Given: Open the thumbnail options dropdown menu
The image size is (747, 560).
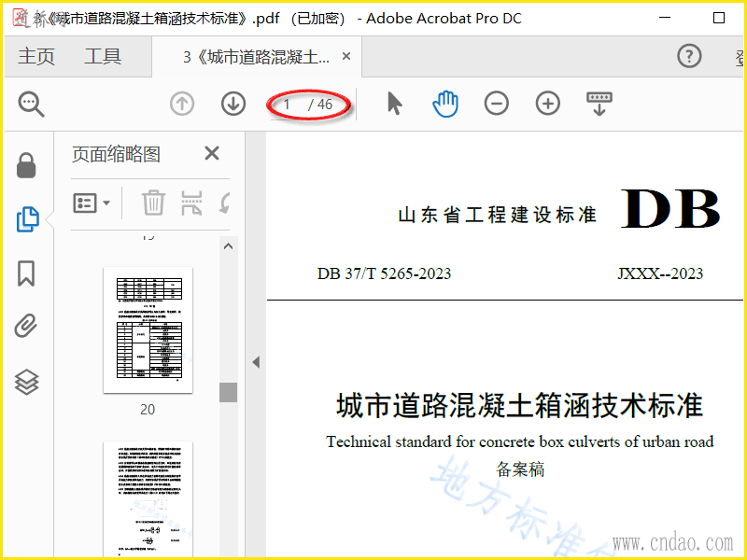Looking at the screenshot, I should pos(92,203).
